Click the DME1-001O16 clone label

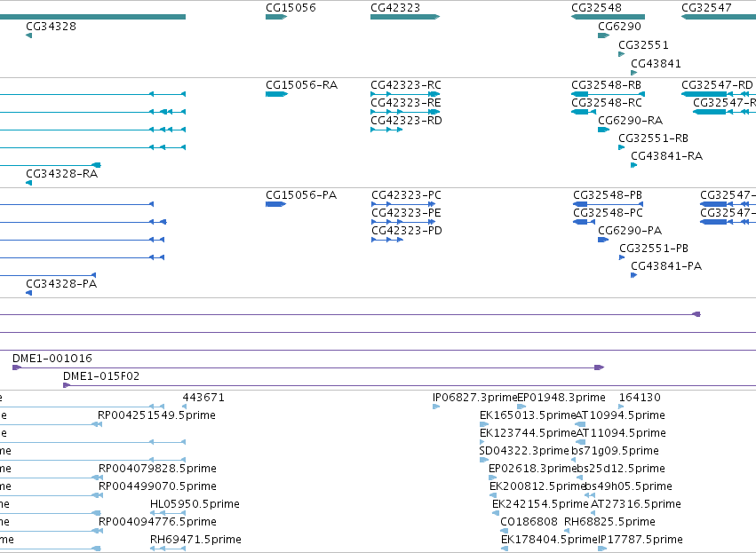52,359
